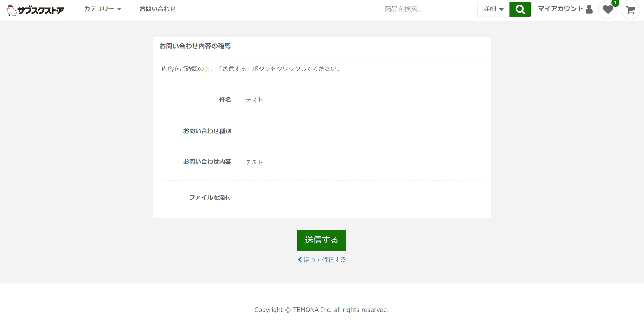
Task: Open the wishlist heart icon
Action: pyautogui.click(x=608, y=10)
